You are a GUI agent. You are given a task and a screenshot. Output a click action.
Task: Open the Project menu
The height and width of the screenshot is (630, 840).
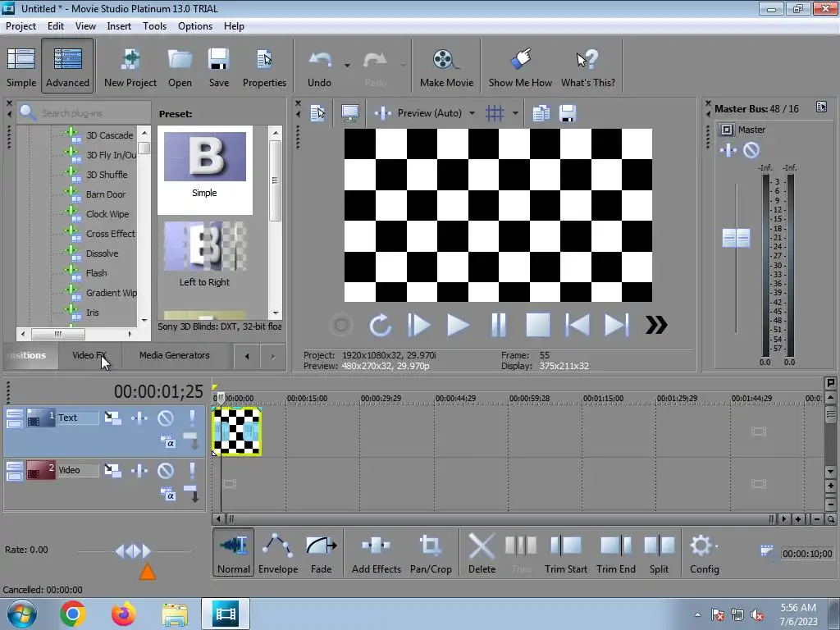coord(21,26)
